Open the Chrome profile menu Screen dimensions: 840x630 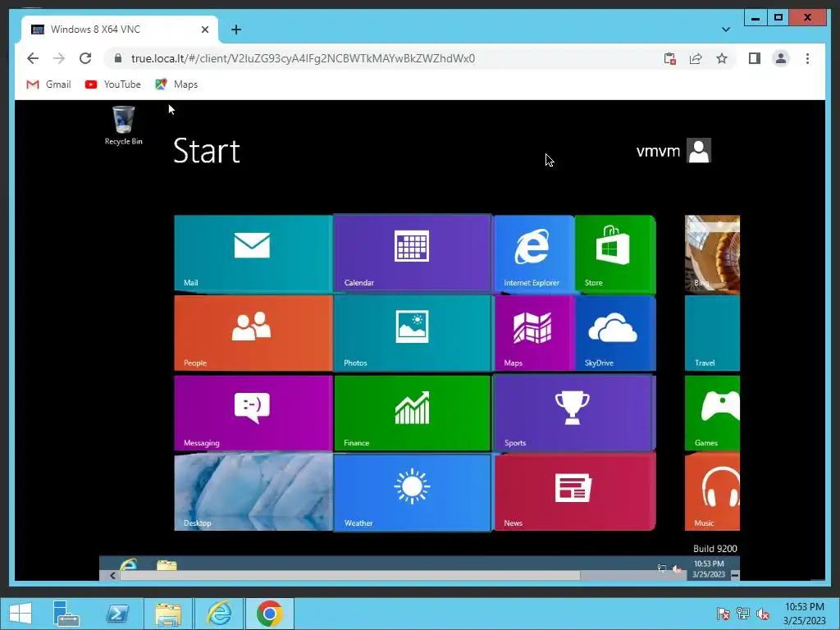(x=781, y=58)
